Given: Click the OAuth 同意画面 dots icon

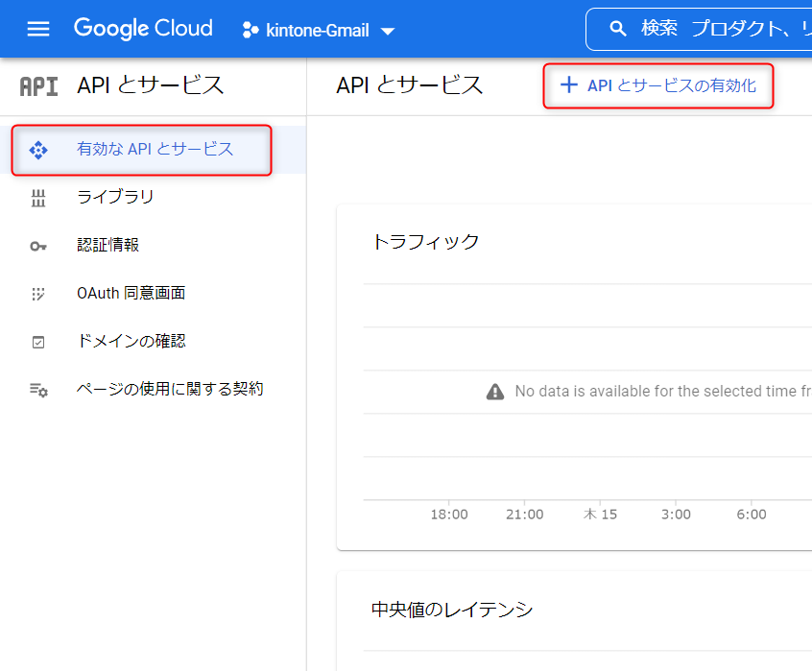Looking at the screenshot, I should coord(38,294).
